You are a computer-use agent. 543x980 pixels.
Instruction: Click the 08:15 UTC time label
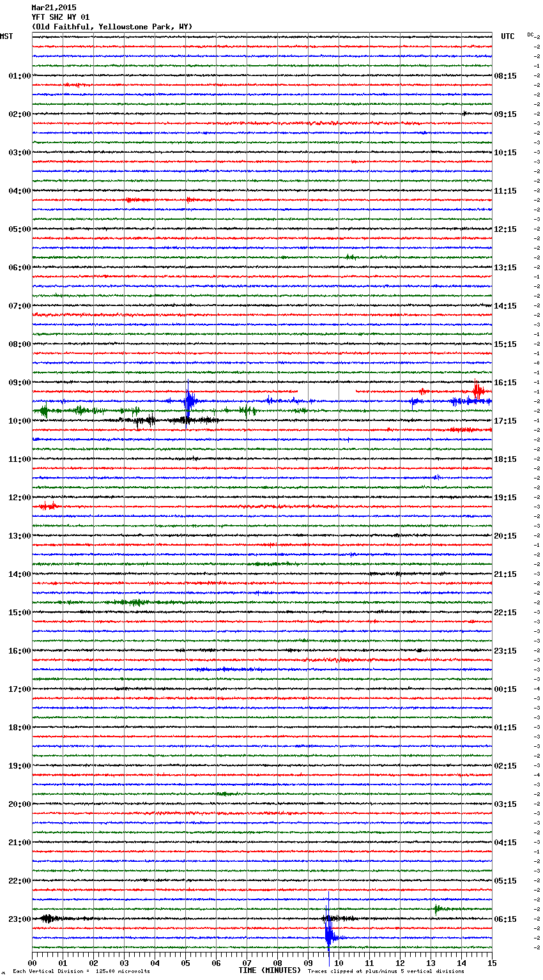[505, 76]
